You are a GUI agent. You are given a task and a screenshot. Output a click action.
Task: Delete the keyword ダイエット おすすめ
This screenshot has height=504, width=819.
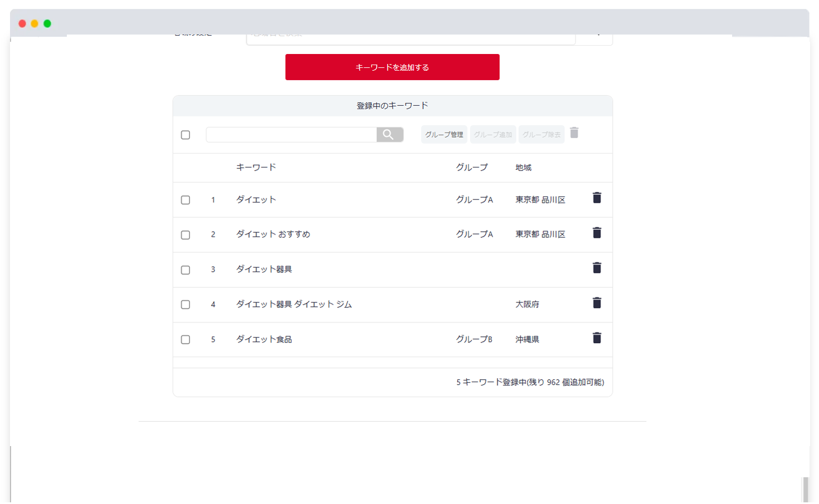[597, 233]
